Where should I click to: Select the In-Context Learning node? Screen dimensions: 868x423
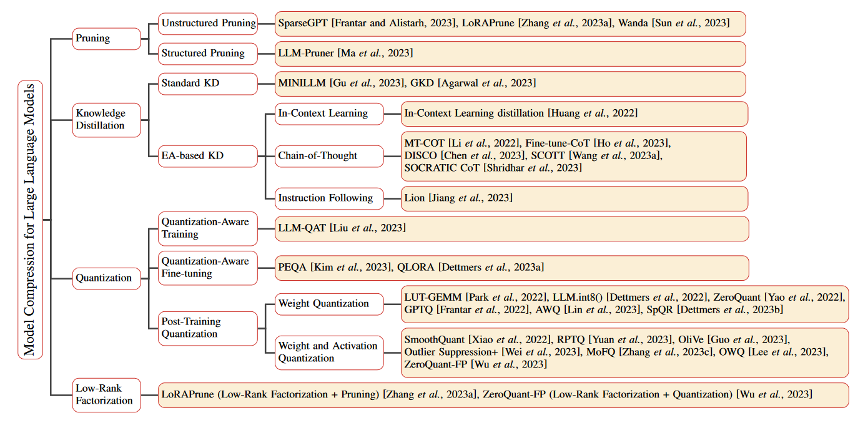pyautogui.click(x=329, y=114)
